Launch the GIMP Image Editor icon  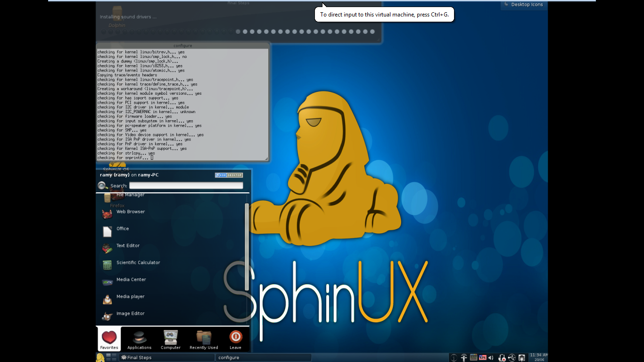click(107, 316)
